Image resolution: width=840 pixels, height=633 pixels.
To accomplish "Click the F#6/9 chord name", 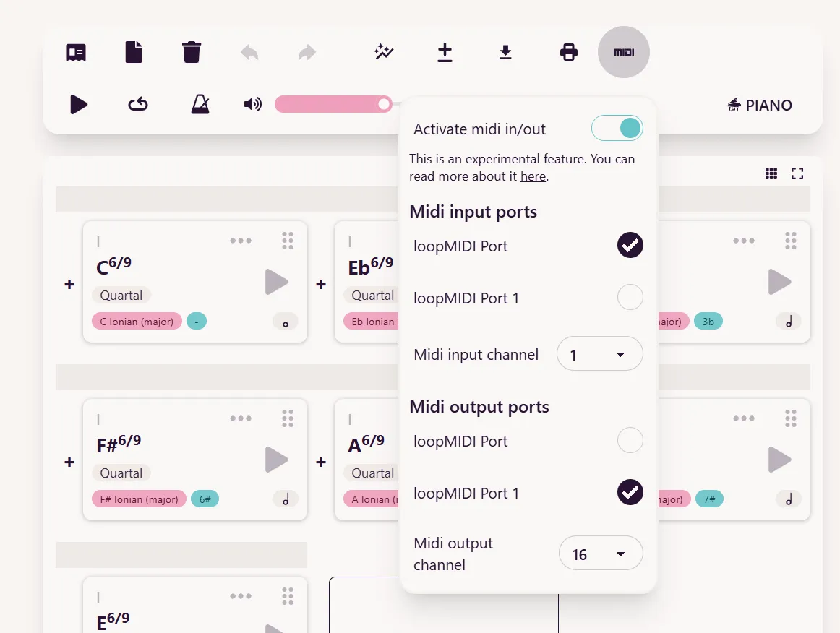I will 119,444.
